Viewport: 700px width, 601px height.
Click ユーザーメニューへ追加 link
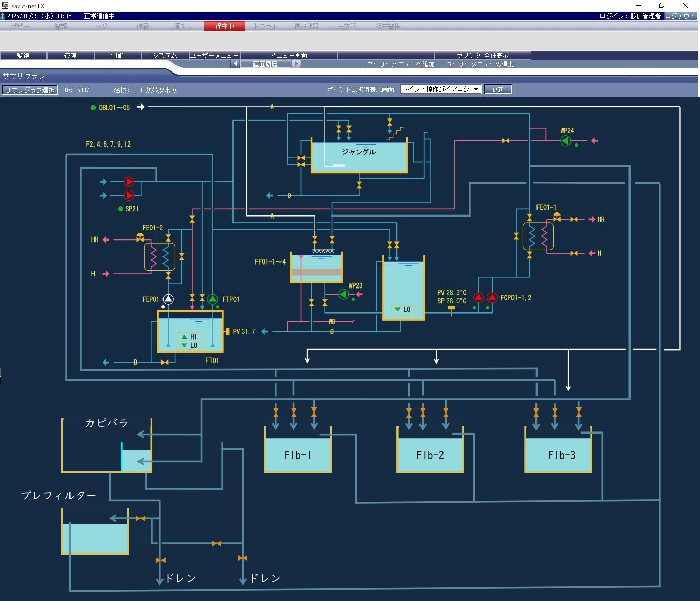click(401, 64)
